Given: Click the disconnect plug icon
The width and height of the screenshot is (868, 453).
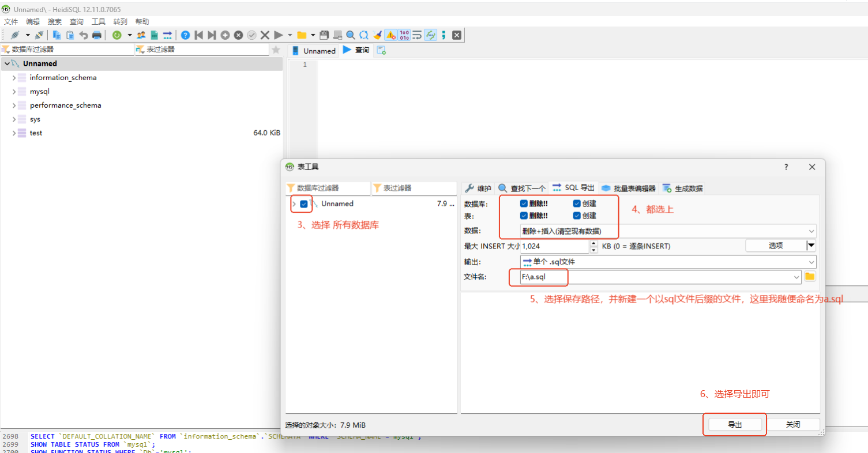Looking at the screenshot, I should click(x=39, y=35).
